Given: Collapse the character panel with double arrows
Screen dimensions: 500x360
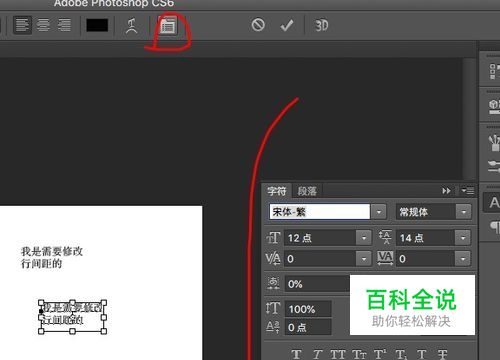Looking at the screenshot, I should (x=446, y=191).
